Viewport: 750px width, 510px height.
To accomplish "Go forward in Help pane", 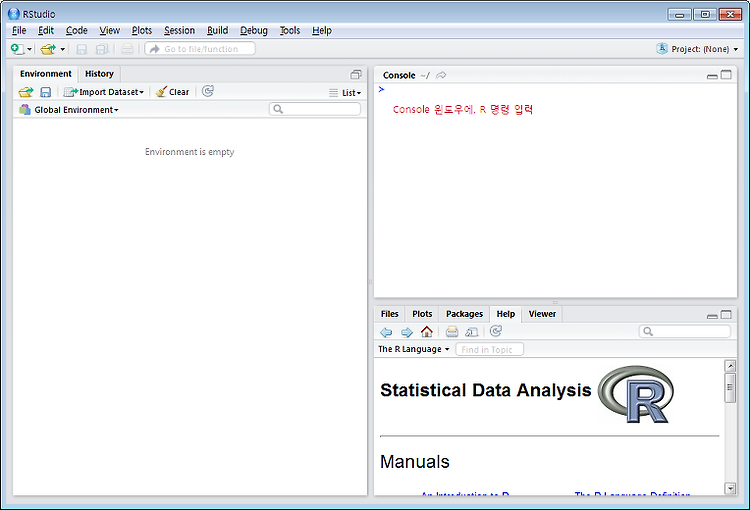I will pyautogui.click(x=407, y=332).
